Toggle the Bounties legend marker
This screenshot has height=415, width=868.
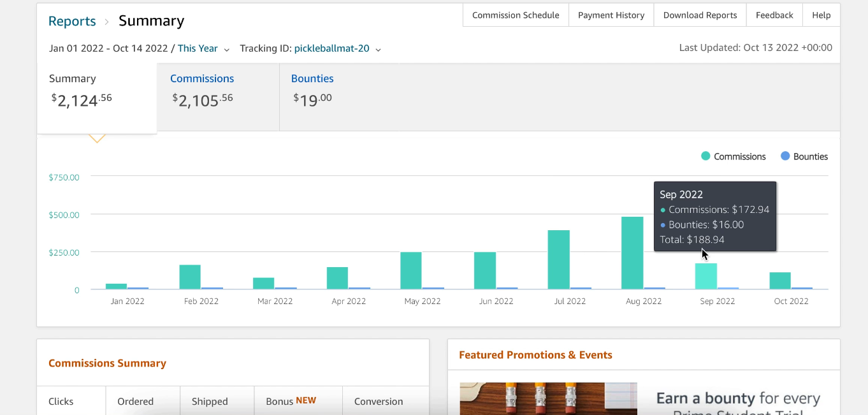point(785,156)
